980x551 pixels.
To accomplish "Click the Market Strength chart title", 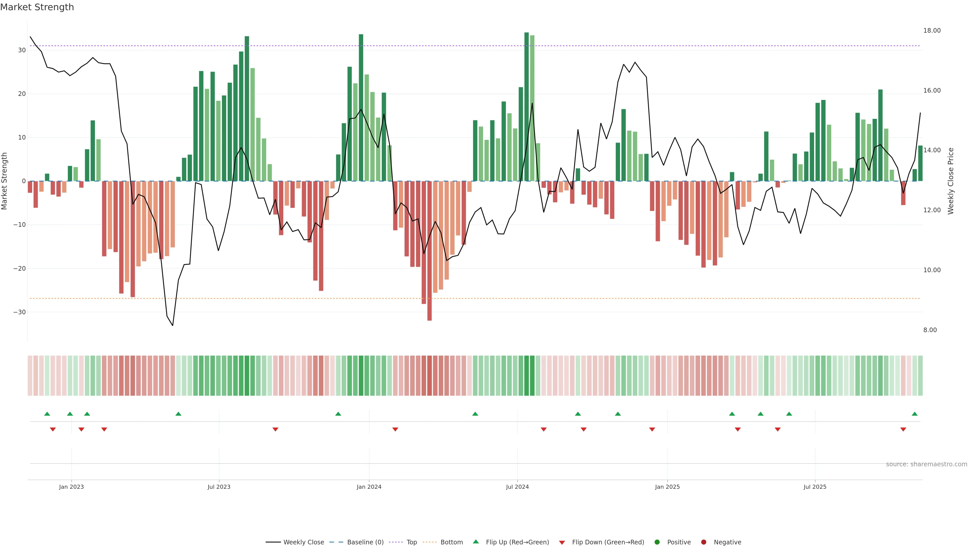I will pyautogui.click(x=37, y=7).
